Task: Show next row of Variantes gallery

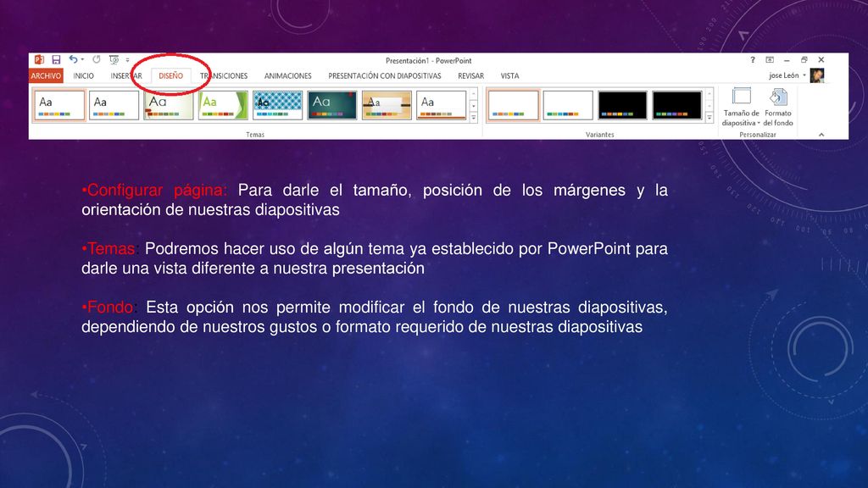Action: pyautogui.click(x=709, y=106)
